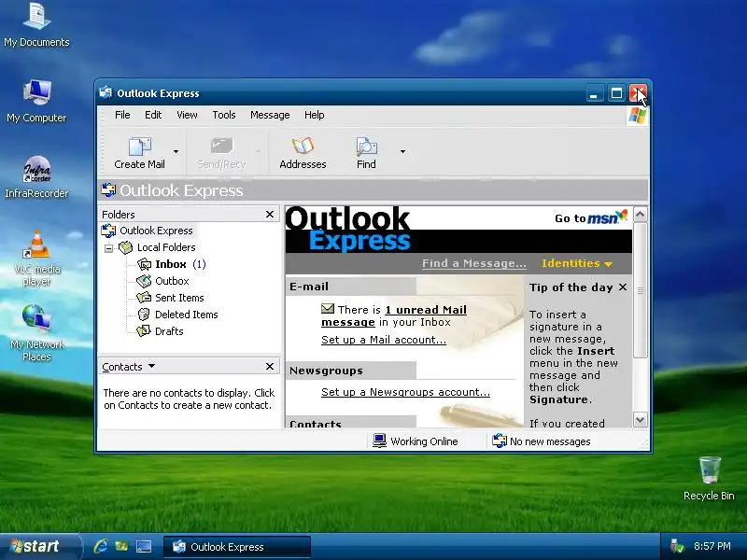Click the Find a Message link
This screenshot has width=747, height=560.
(474, 263)
